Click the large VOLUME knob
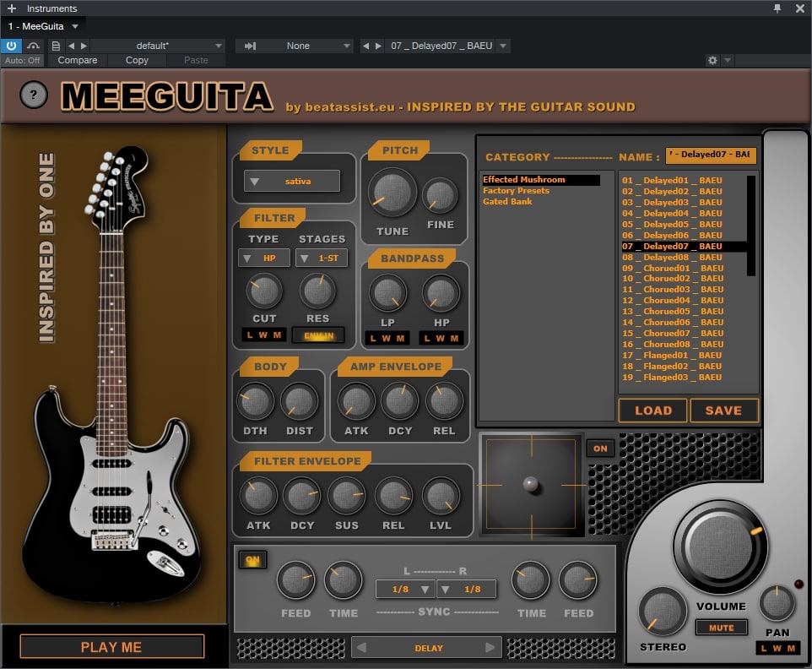This screenshot has width=812, height=669. (x=720, y=540)
